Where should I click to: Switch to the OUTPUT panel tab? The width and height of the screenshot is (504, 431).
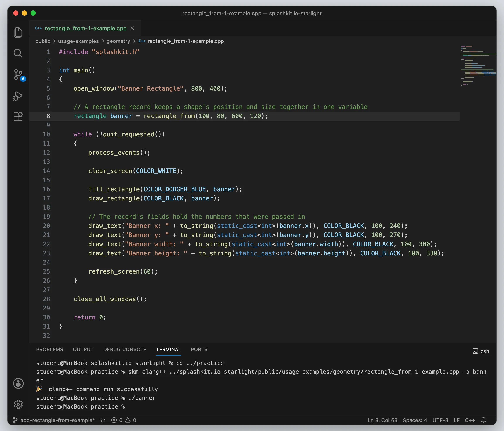pos(83,349)
